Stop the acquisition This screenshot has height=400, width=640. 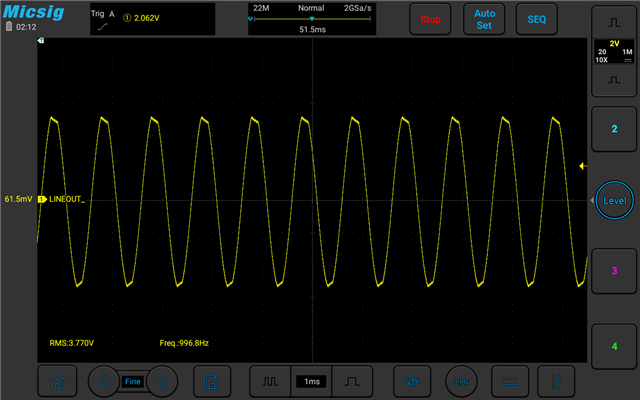430,19
